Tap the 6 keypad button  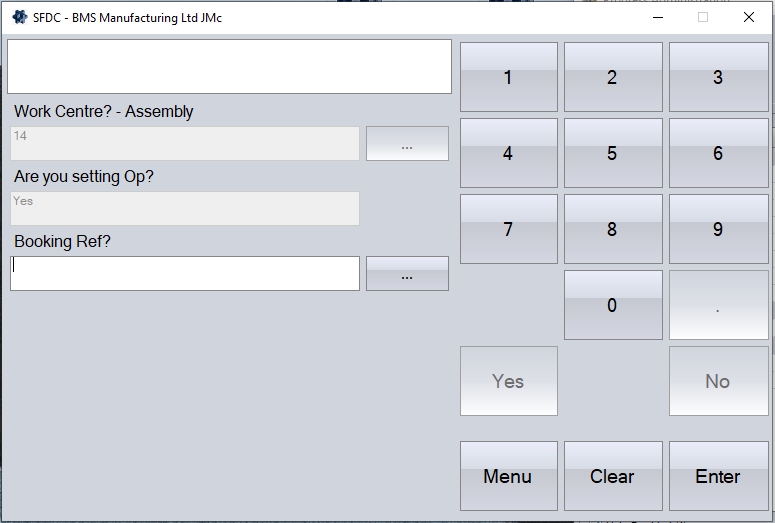718,153
